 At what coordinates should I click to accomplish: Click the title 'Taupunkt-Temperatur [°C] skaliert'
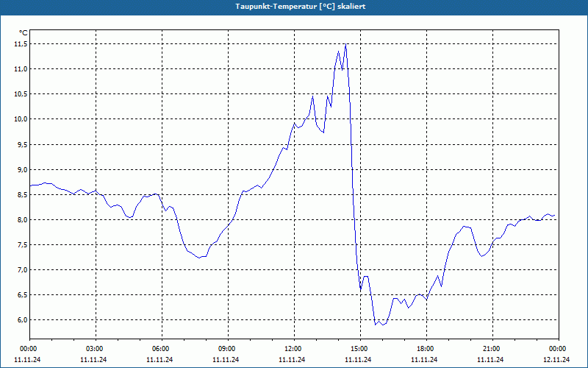click(301, 7)
